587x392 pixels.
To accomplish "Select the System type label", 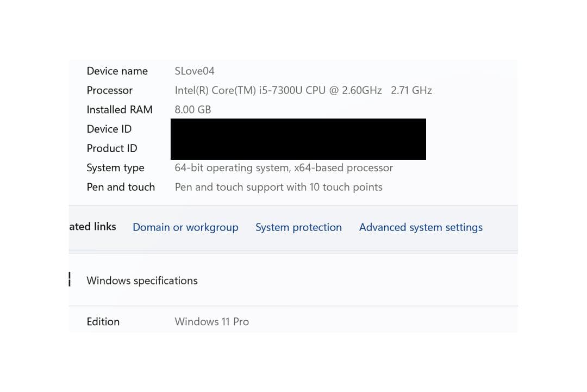I will (x=115, y=167).
